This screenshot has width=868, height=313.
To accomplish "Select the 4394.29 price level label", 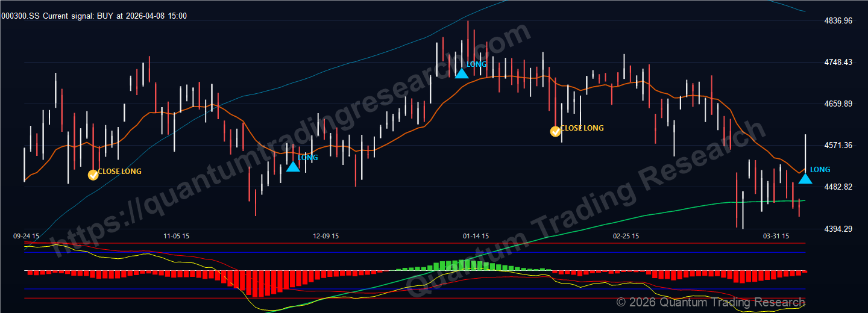I will pos(838,229).
